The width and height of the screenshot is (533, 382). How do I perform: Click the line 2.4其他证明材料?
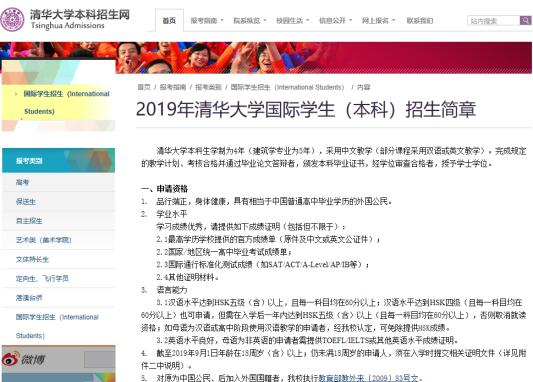point(187,277)
